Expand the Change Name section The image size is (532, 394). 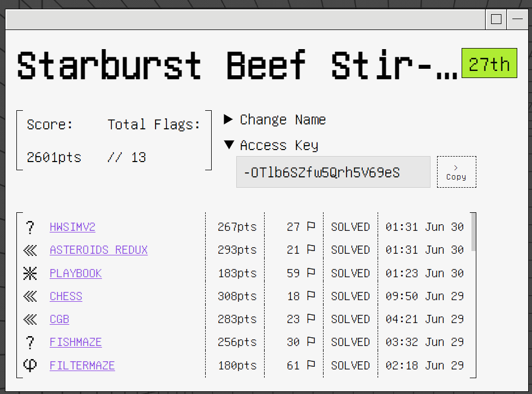275,120
